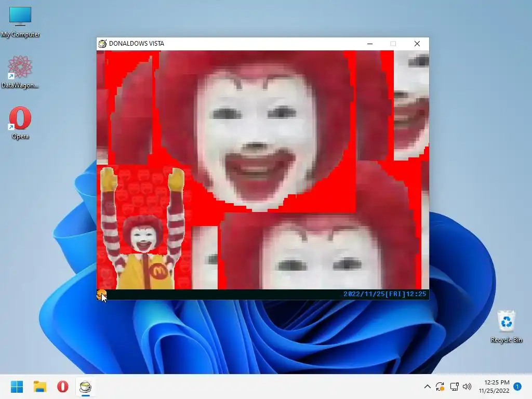Minimize the DONALDOWS VISTA window
The image size is (532, 399).
[370, 44]
